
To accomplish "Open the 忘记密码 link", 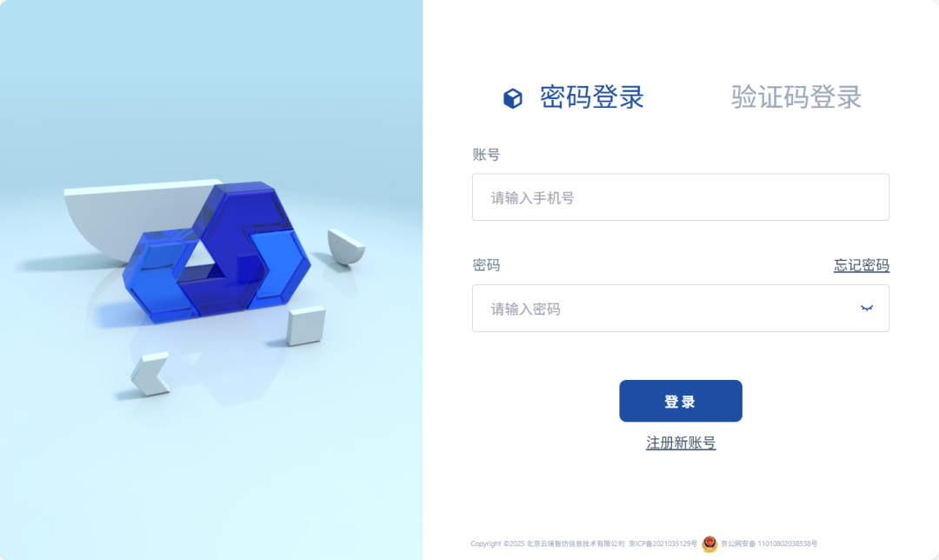I will point(861,265).
